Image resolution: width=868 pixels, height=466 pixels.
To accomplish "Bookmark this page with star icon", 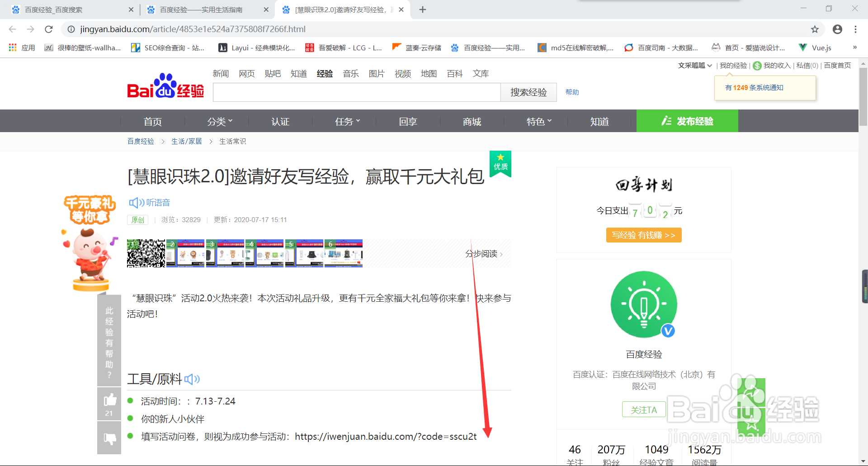I will (815, 29).
